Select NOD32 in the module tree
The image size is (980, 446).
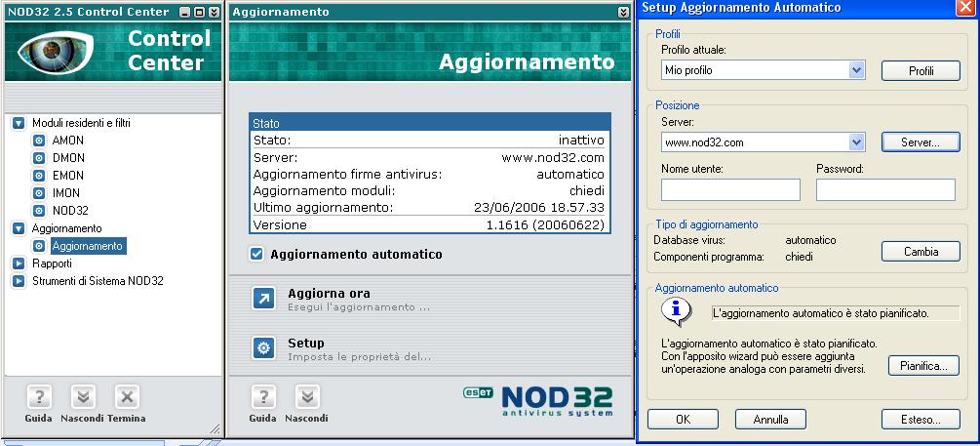pyautogui.click(x=70, y=211)
